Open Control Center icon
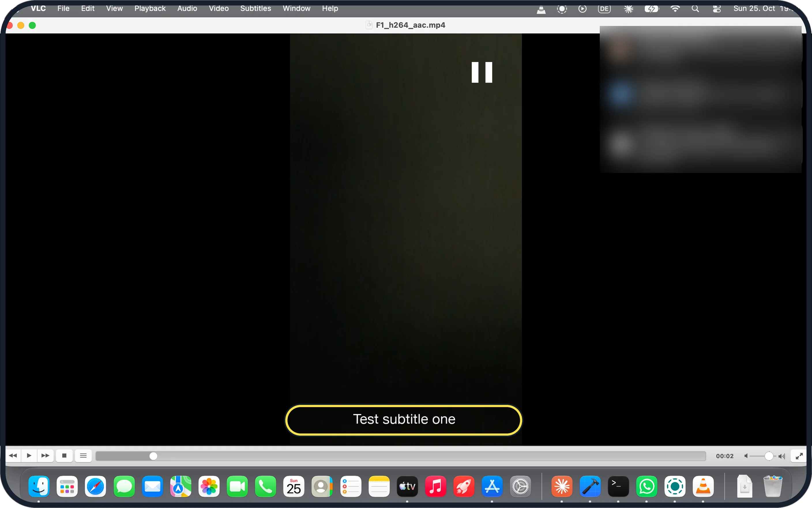This screenshot has height=508, width=812. coord(717,9)
